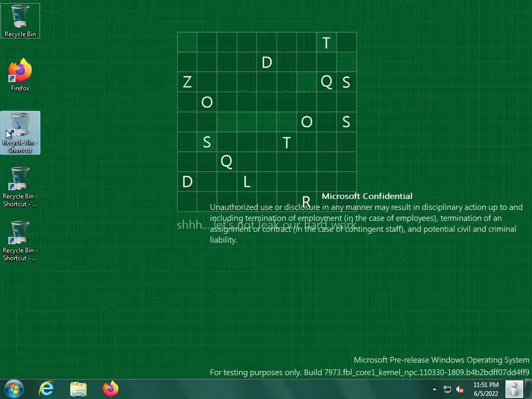Click the user picture tile in the taskbar
Viewport: 532px width, 399px height.
(514, 389)
